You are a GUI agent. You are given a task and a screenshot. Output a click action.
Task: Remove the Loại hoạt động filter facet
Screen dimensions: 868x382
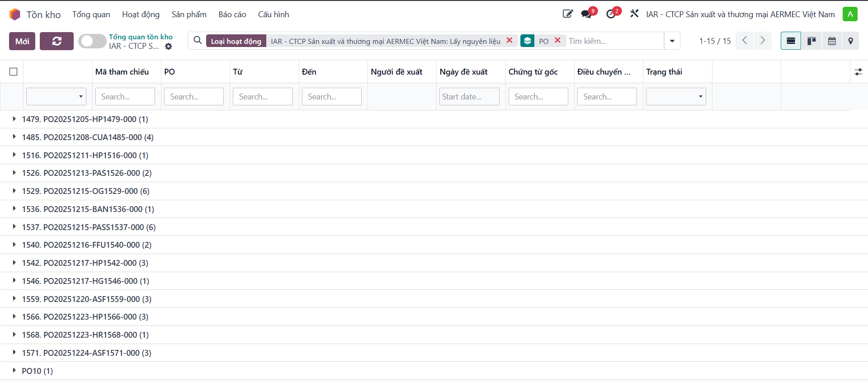(509, 41)
